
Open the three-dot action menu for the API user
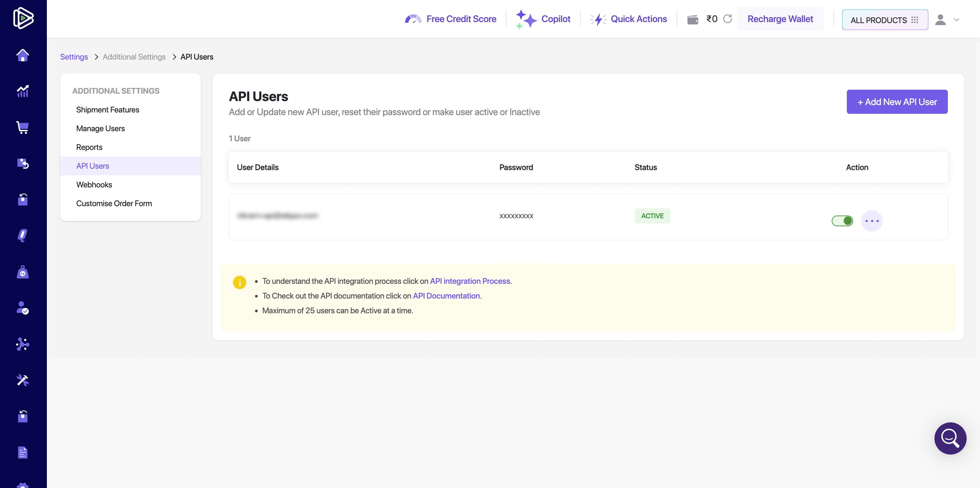(872, 221)
